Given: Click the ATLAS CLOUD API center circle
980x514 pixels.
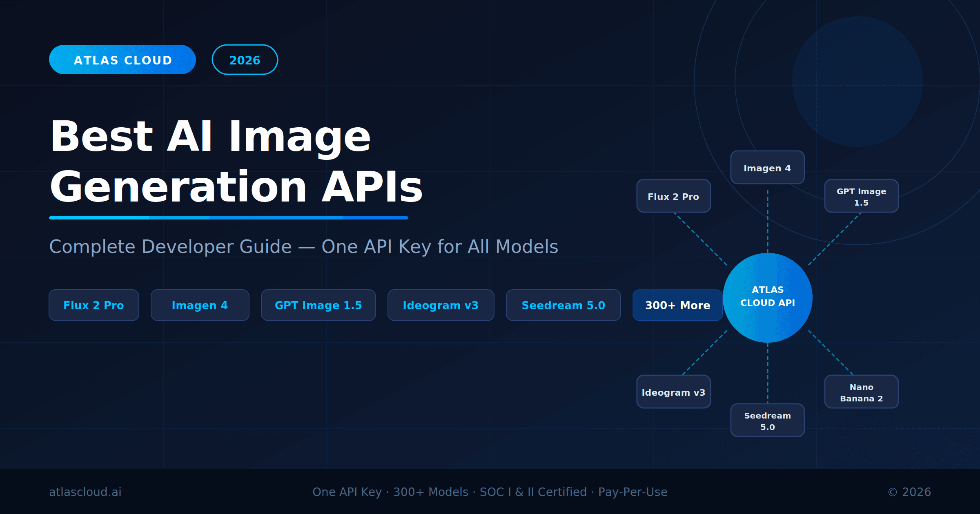Looking at the screenshot, I should point(767,297).
